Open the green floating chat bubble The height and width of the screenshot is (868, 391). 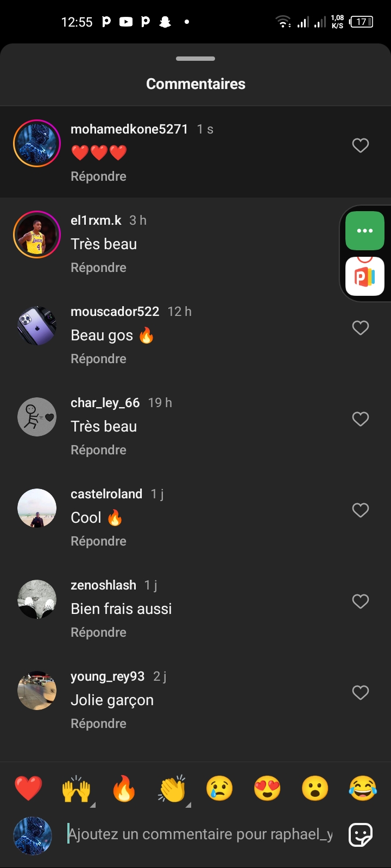click(365, 231)
